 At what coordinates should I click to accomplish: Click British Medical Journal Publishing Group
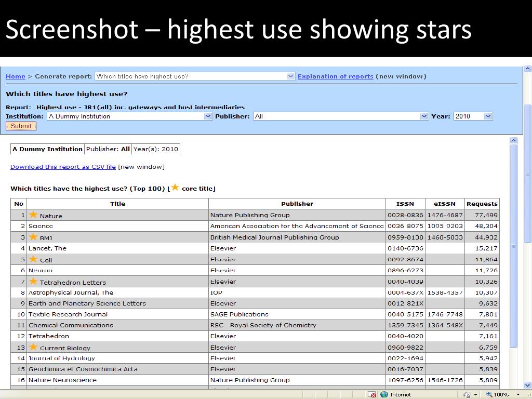274,237
